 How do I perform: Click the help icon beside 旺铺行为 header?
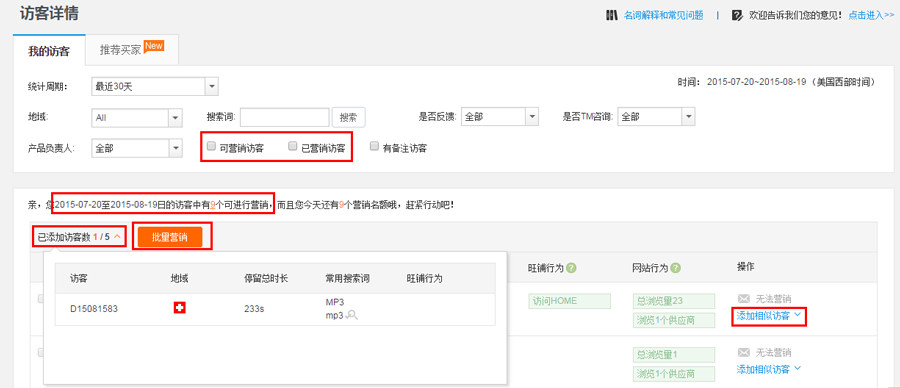coord(571,268)
